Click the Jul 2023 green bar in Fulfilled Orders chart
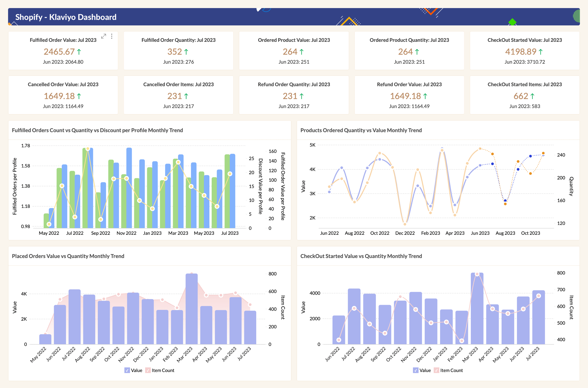The width and height of the screenshot is (588, 388). 227,191
